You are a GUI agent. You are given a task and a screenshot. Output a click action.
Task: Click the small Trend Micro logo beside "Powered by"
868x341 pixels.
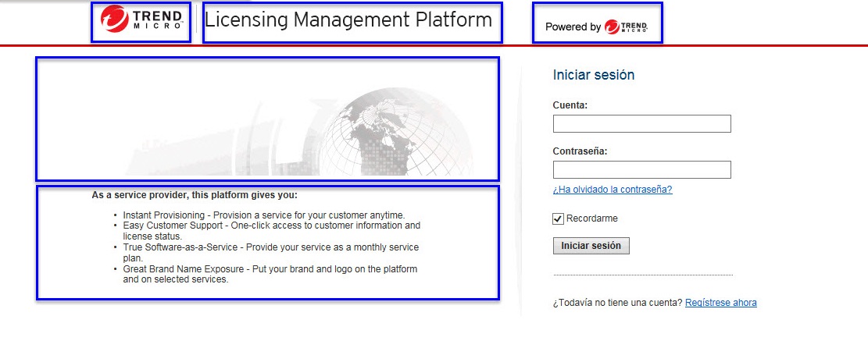[x=626, y=27]
